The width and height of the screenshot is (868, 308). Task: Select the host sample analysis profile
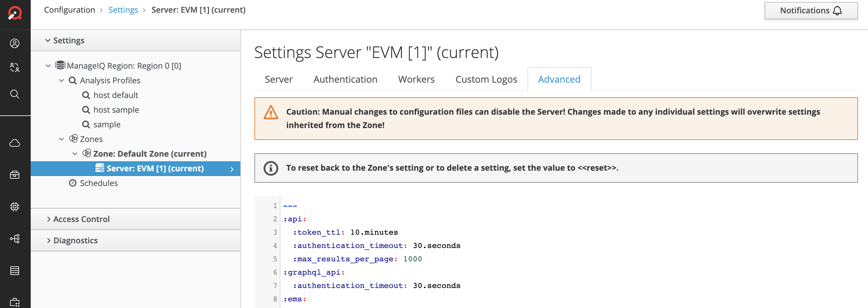coord(116,110)
